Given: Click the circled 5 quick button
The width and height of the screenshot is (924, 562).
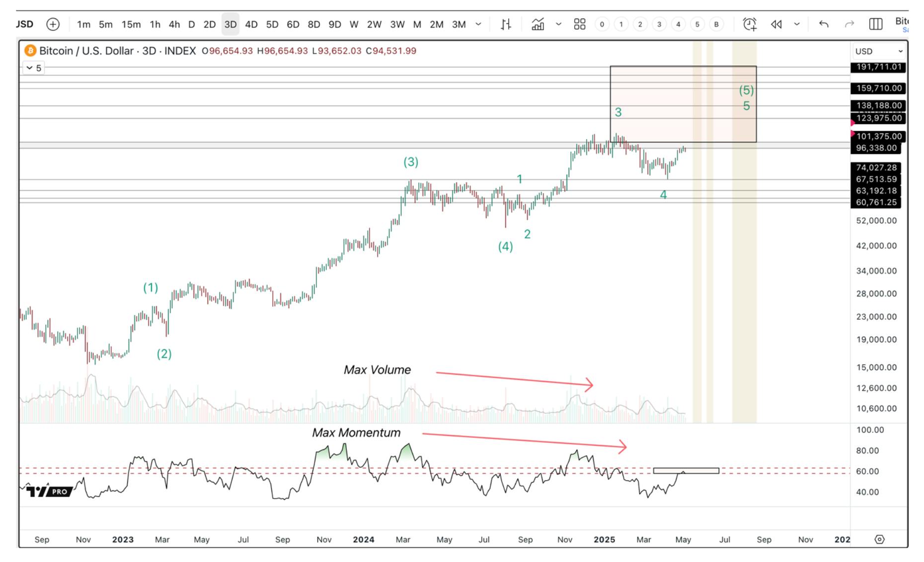Looking at the screenshot, I should click(697, 24).
